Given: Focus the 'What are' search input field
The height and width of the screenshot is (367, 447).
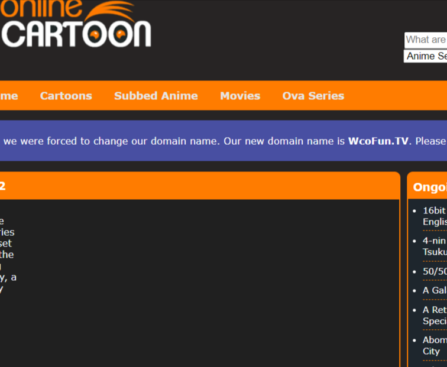Looking at the screenshot, I should coord(426,40).
